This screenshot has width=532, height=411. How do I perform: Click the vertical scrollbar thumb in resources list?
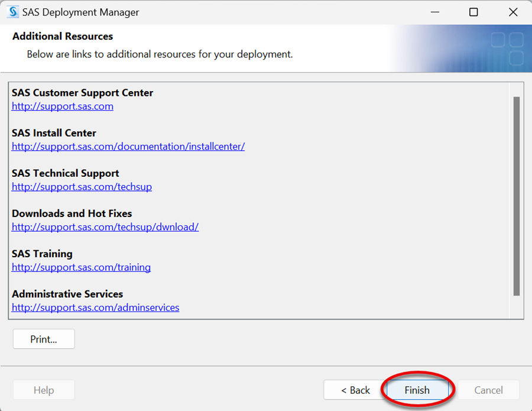click(517, 196)
